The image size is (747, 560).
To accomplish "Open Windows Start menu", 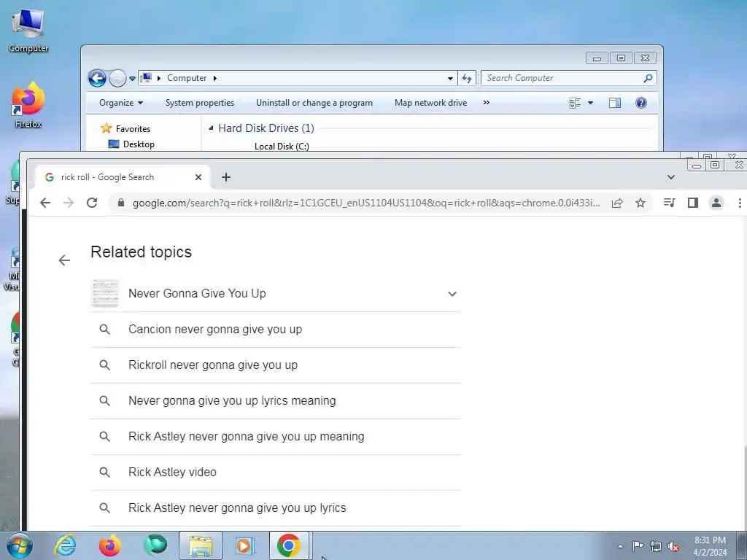I will (20, 545).
